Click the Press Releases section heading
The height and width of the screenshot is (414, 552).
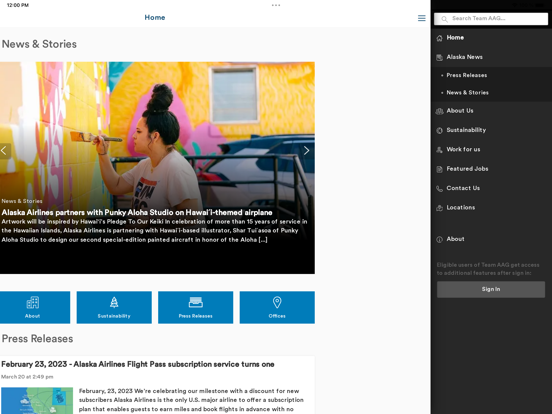click(37, 339)
